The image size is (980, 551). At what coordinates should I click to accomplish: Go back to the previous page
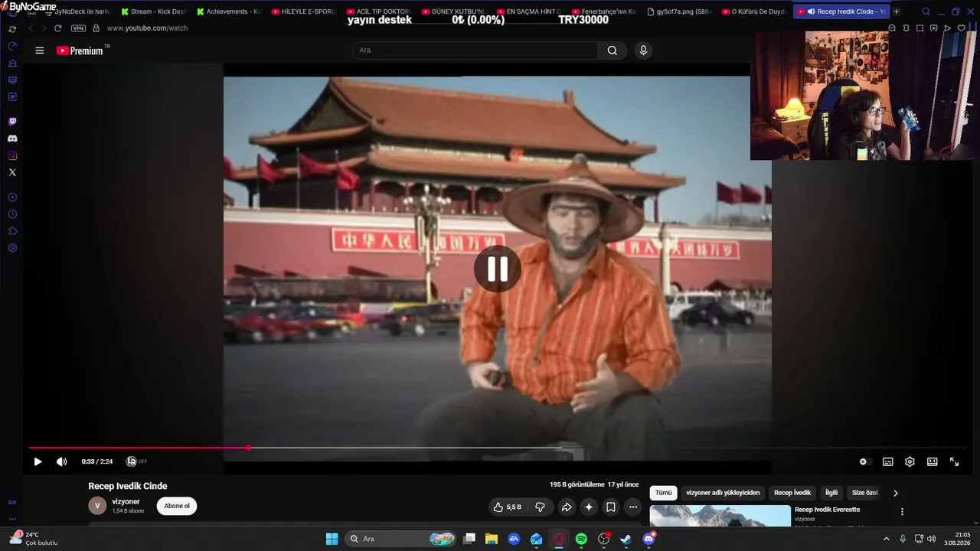31,28
